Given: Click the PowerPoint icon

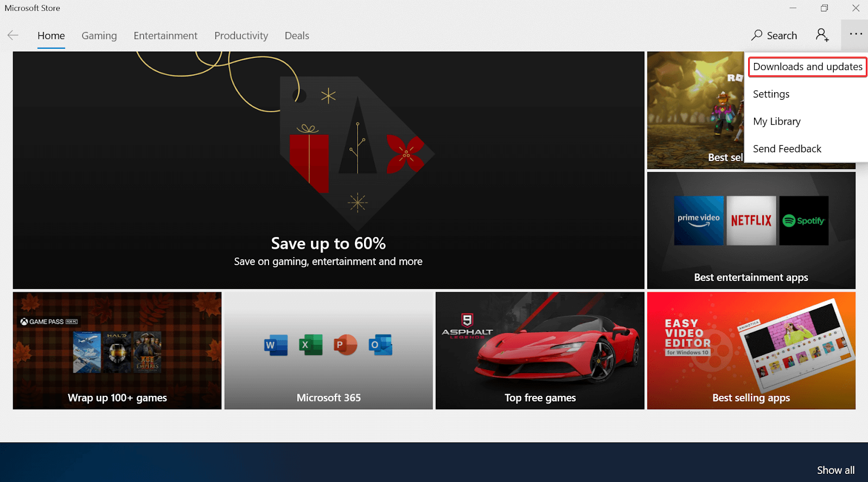Looking at the screenshot, I should click(345, 345).
